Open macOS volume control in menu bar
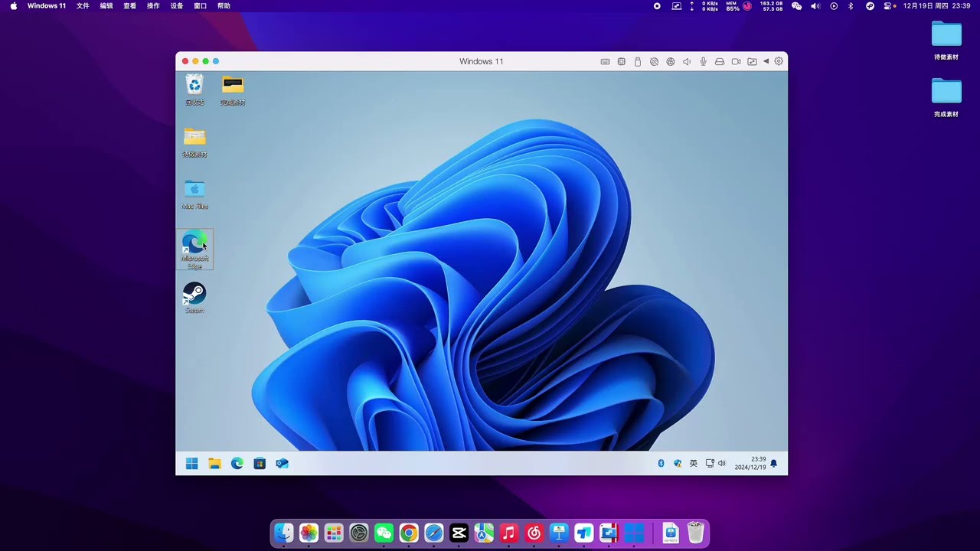This screenshot has height=551, width=980. coord(815,6)
